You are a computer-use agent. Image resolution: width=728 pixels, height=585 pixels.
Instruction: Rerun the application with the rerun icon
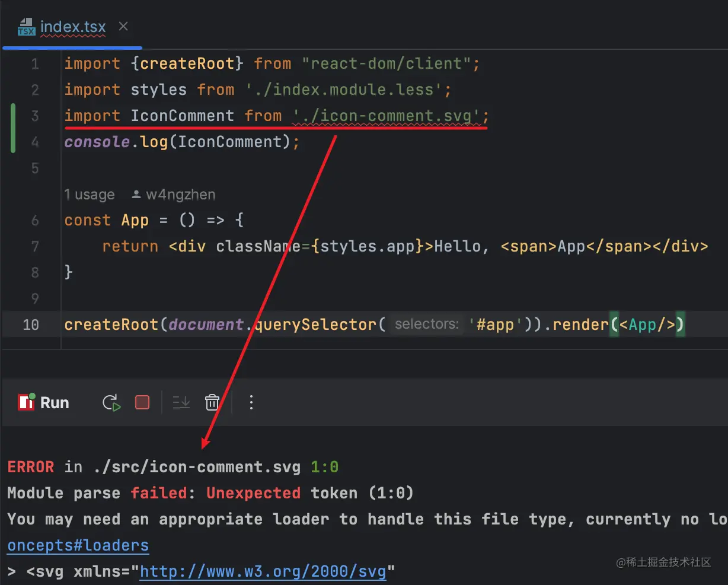111,402
